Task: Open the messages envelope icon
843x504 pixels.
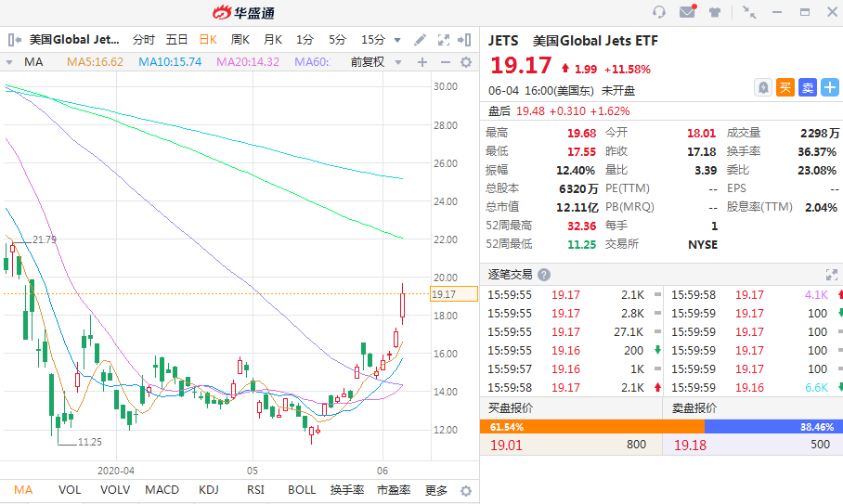Action: point(688,11)
